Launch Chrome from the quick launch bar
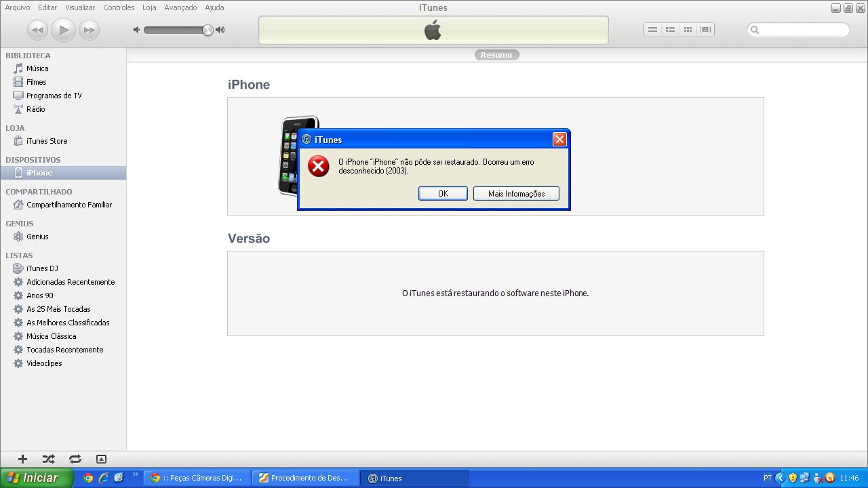The height and width of the screenshot is (488, 868). click(88, 478)
